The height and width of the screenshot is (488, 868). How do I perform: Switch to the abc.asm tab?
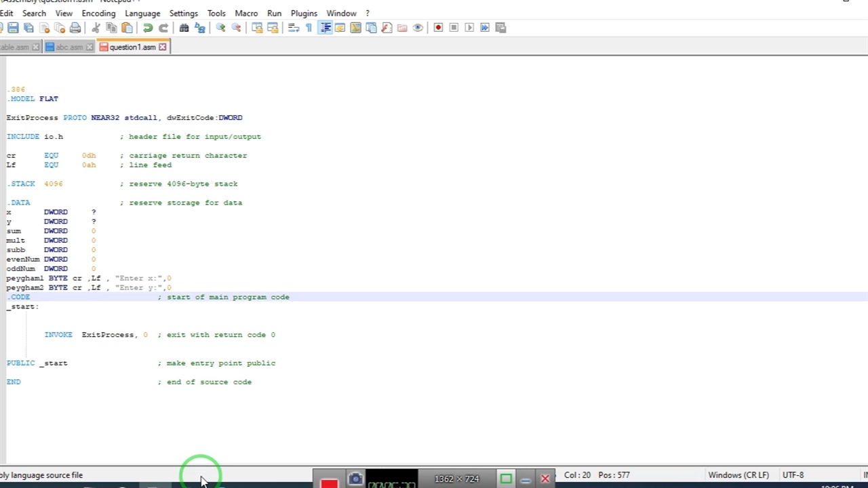[x=68, y=47]
